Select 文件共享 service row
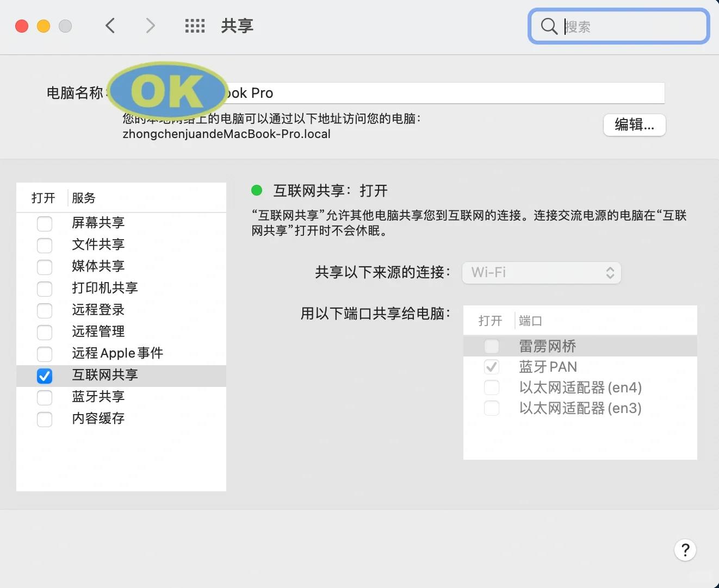Viewport: 719px width, 588px height. pyautogui.click(x=121, y=245)
